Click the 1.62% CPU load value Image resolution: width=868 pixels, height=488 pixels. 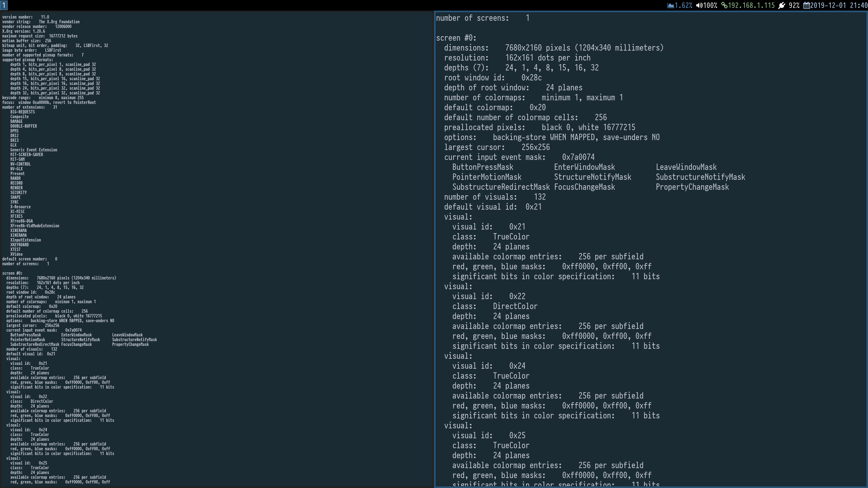click(x=683, y=5)
